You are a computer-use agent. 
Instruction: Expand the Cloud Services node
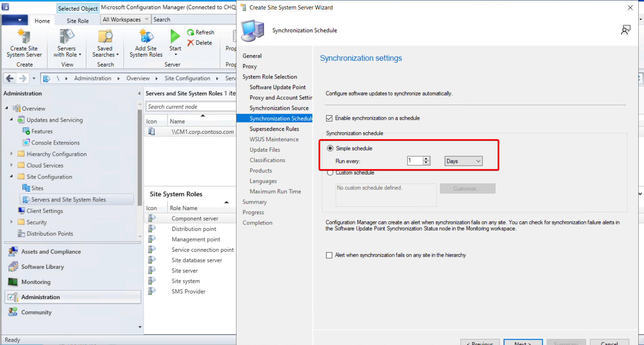11,165
